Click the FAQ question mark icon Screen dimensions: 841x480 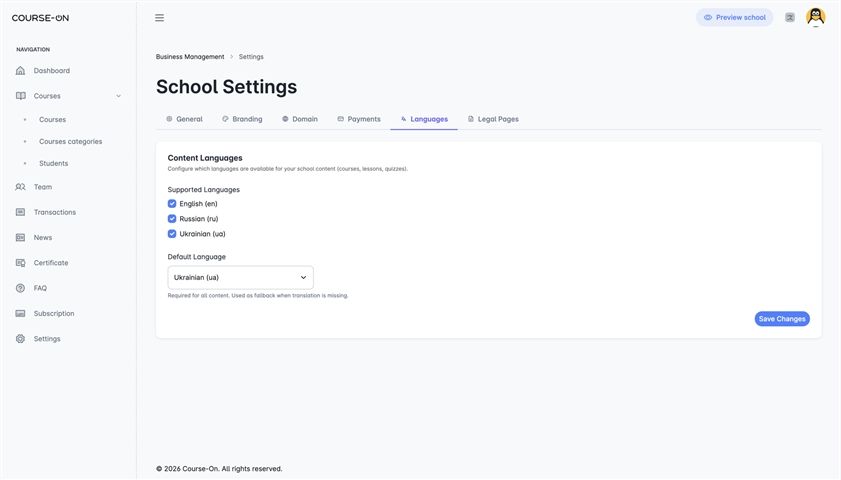click(x=20, y=288)
